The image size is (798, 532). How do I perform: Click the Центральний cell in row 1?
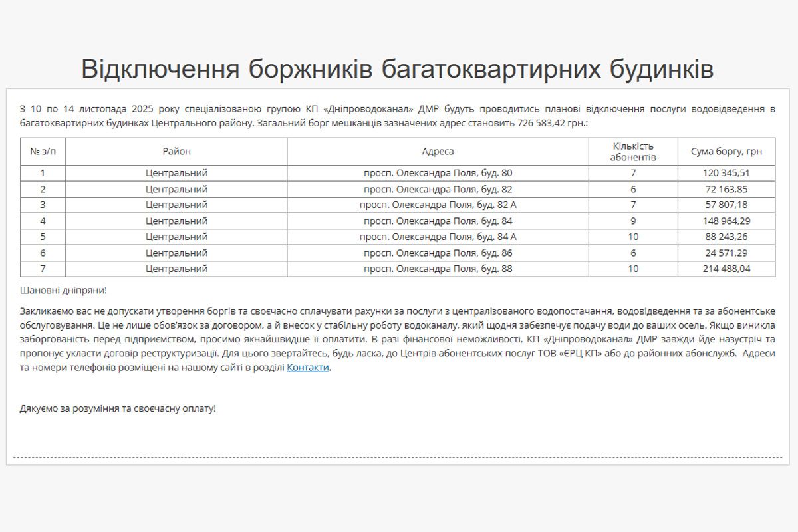[178, 172]
